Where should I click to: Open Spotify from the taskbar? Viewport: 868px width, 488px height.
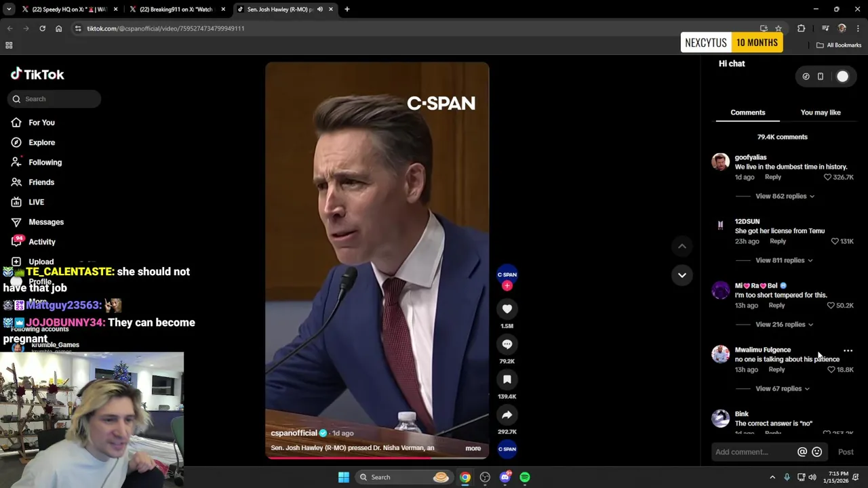tap(525, 477)
